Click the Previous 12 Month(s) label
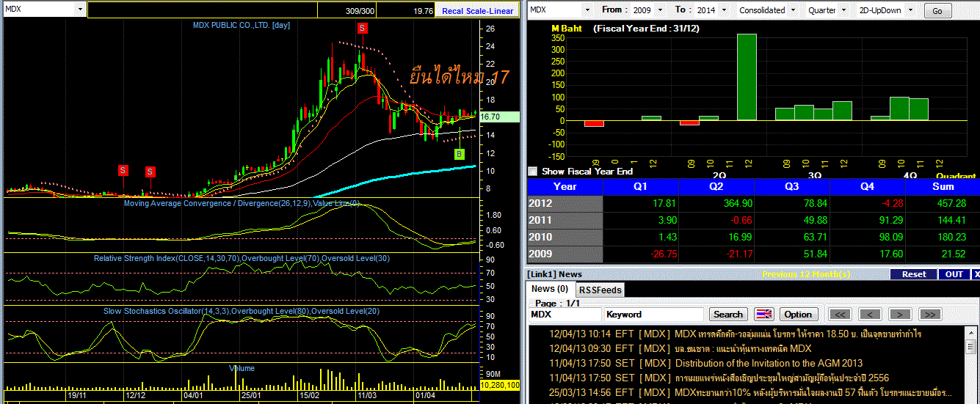The height and width of the screenshot is (404, 980). (x=806, y=274)
